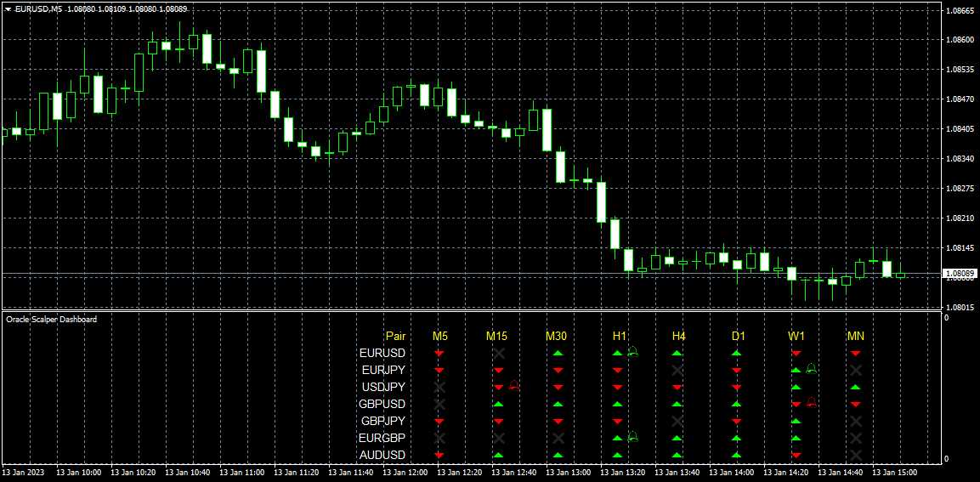980x482 pixels.
Task: Click the M15 timeframe column header
Action: point(497,337)
